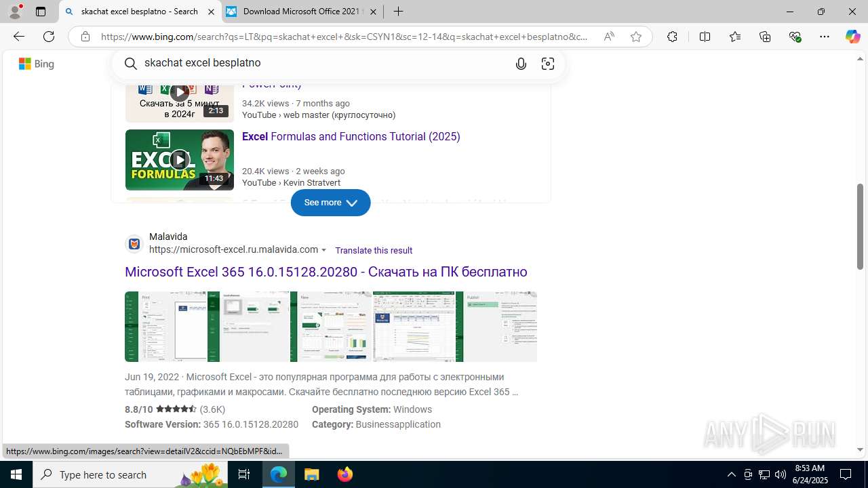Play the Excel Formulas video thumbnail
The width and height of the screenshot is (868, 488).
click(179, 160)
